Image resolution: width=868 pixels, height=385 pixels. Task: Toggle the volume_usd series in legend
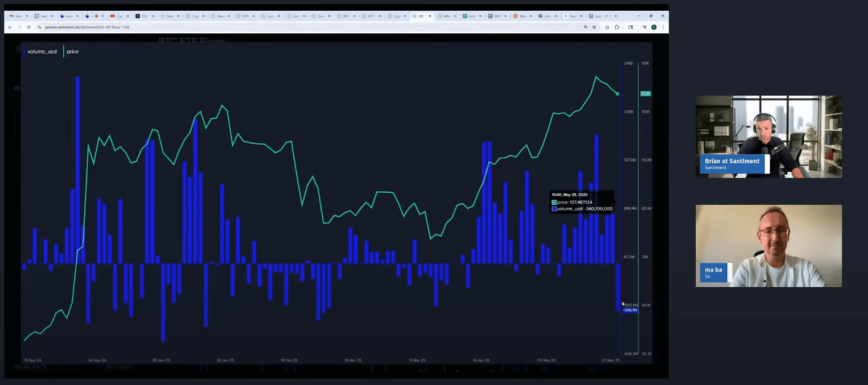pos(42,51)
